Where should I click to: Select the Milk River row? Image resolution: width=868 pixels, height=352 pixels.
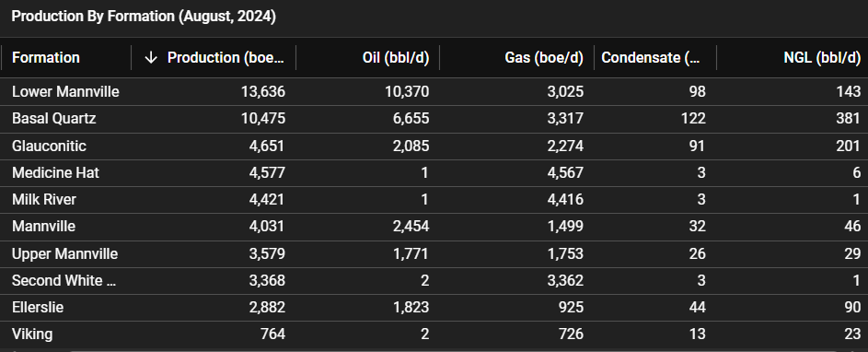coord(434,200)
